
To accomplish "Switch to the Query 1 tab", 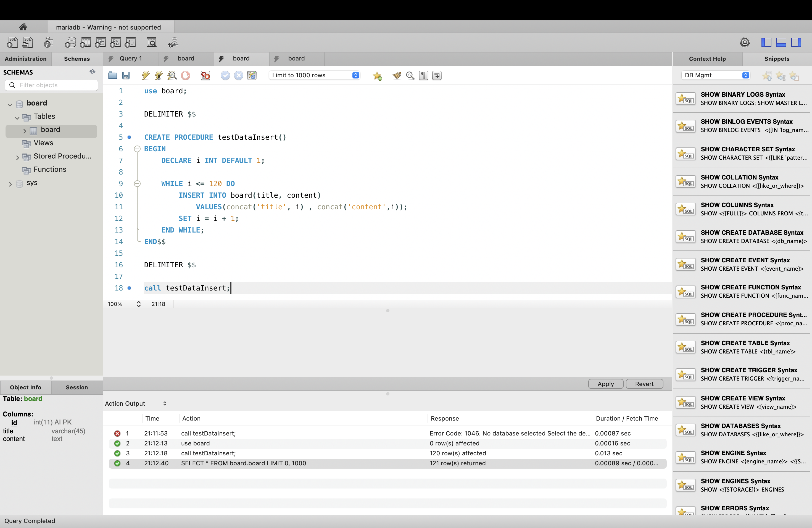I will point(130,59).
